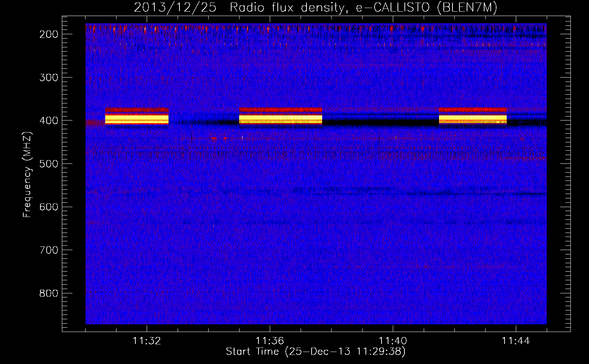The width and height of the screenshot is (589, 364).
Task: Click the Start Time axis title
Action: [316, 352]
